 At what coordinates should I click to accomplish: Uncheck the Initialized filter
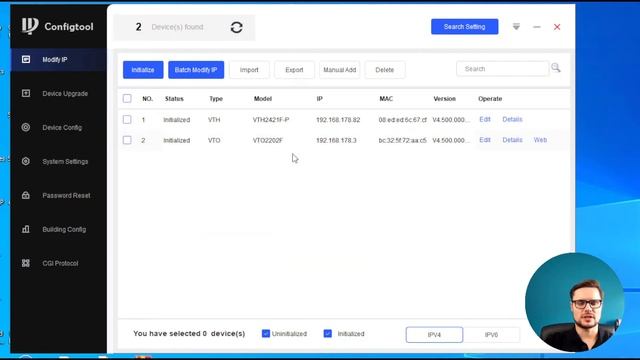328,333
